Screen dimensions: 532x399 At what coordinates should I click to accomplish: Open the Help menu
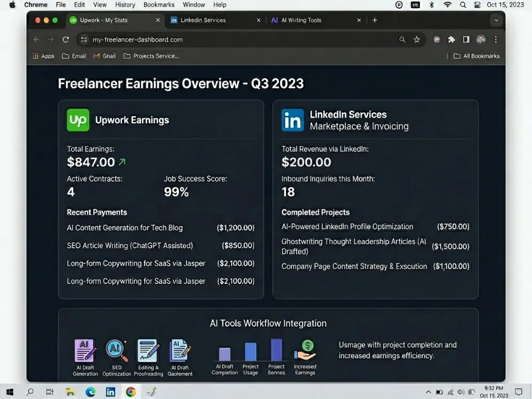[x=220, y=5]
